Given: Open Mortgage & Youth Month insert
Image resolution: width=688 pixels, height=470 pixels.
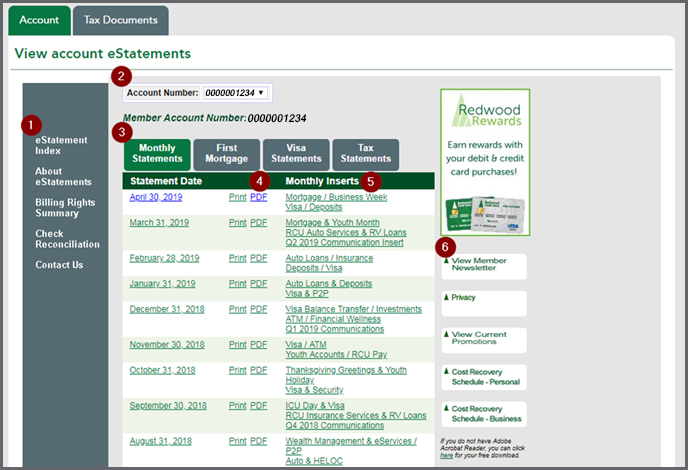Looking at the screenshot, I should pyautogui.click(x=333, y=223).
